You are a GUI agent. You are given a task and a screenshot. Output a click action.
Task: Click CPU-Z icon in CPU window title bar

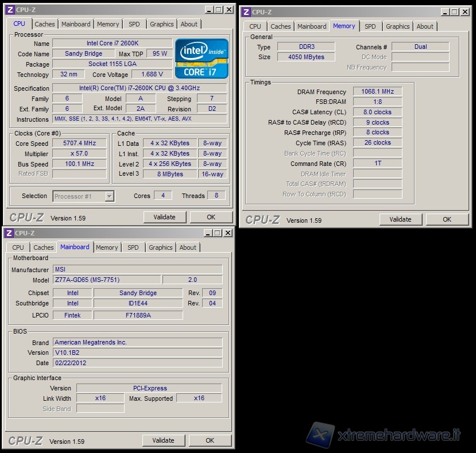10,10
